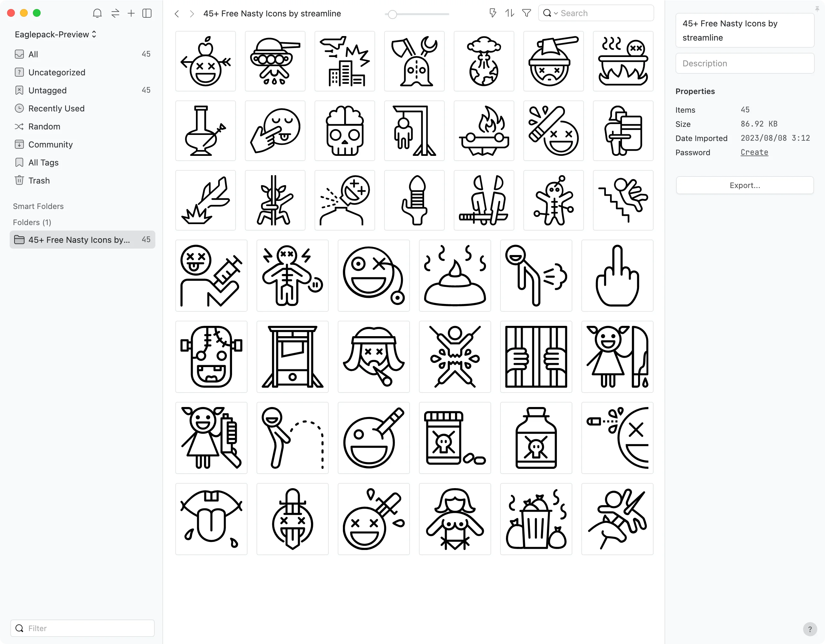The image size is (825, 644).
Task: Click the Create password link
Action: click(x=755, y=152)
